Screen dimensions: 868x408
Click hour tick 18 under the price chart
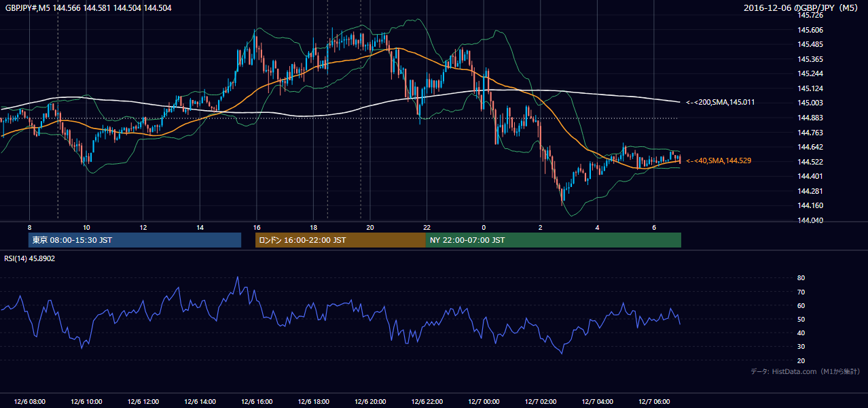pos(314,227)
